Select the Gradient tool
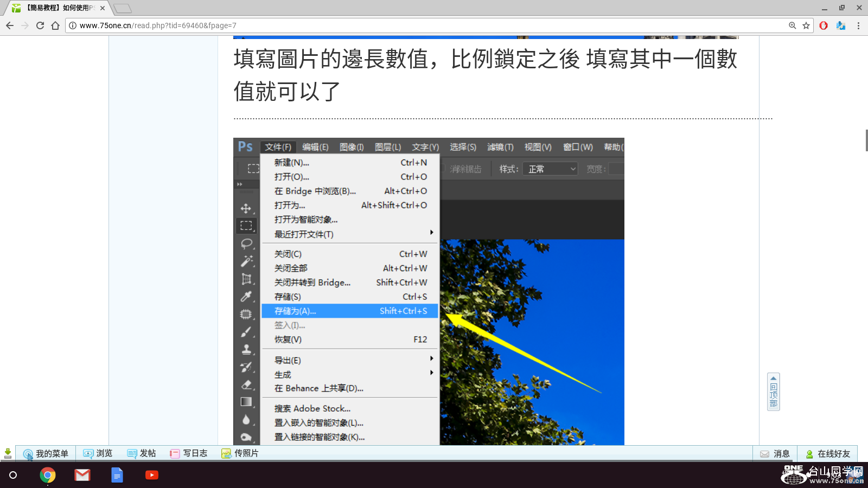Viewport: 868px width, 488px height. (x=246, y=402)
